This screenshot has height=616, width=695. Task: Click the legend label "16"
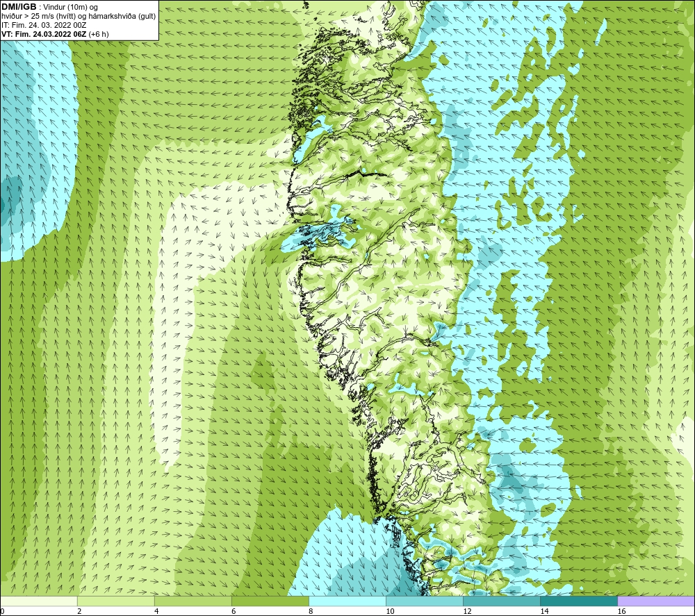point(621,612)
